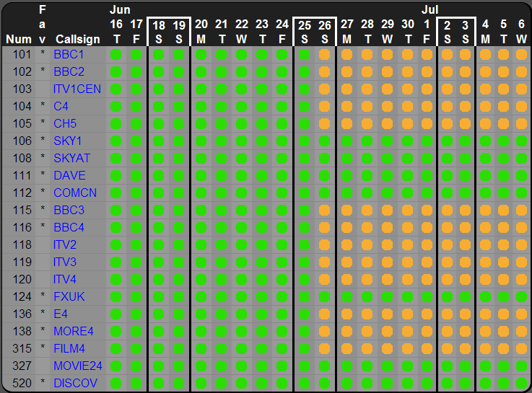Click orange dot for ITV1CEN on Jun 29
This screenshot has width=532, height=393.
tap(387, 89)
